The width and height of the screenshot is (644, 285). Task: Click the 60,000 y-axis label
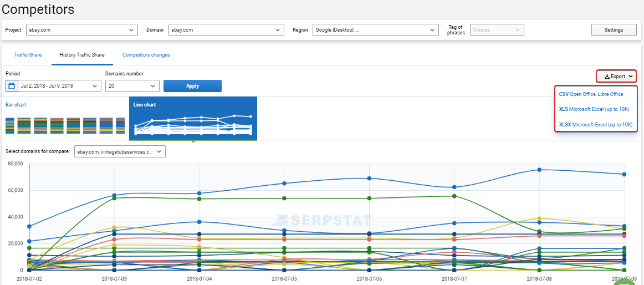point(17,190)
